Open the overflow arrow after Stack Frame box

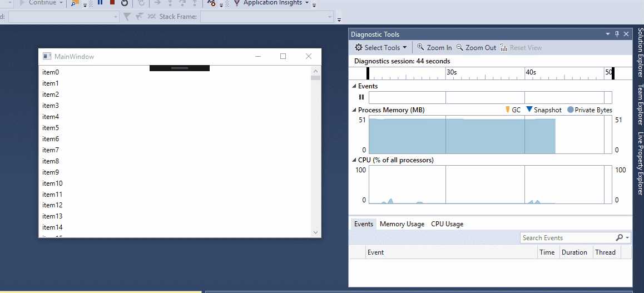(x=339, y=19)
